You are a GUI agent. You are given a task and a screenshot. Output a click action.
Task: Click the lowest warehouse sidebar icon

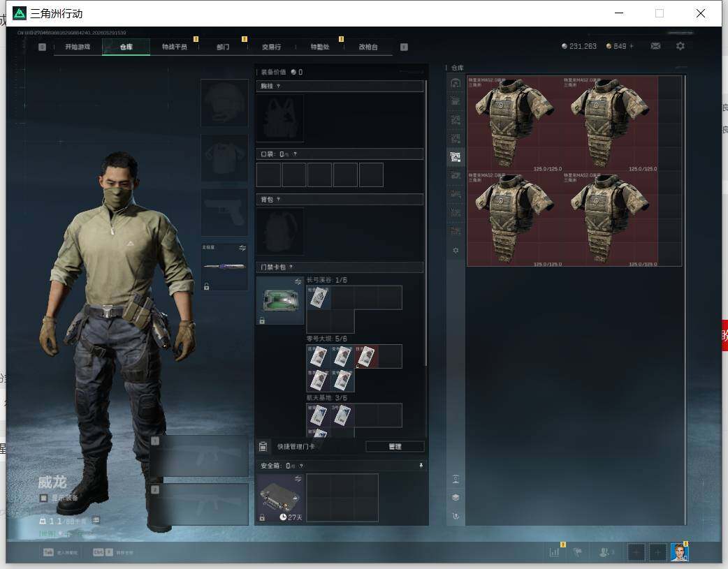pos(456,516)
